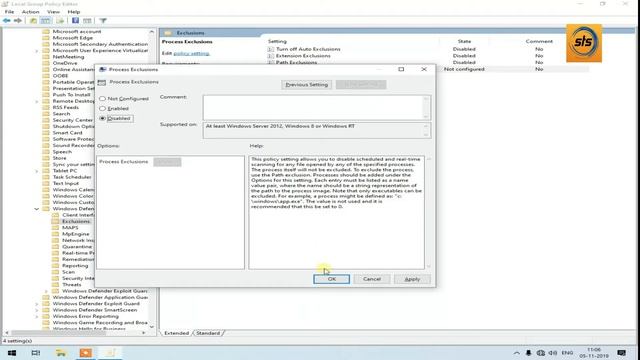This screenshot has width=640, height=360.
Task: Click the Previous Setting button
Action: (307, 84)
